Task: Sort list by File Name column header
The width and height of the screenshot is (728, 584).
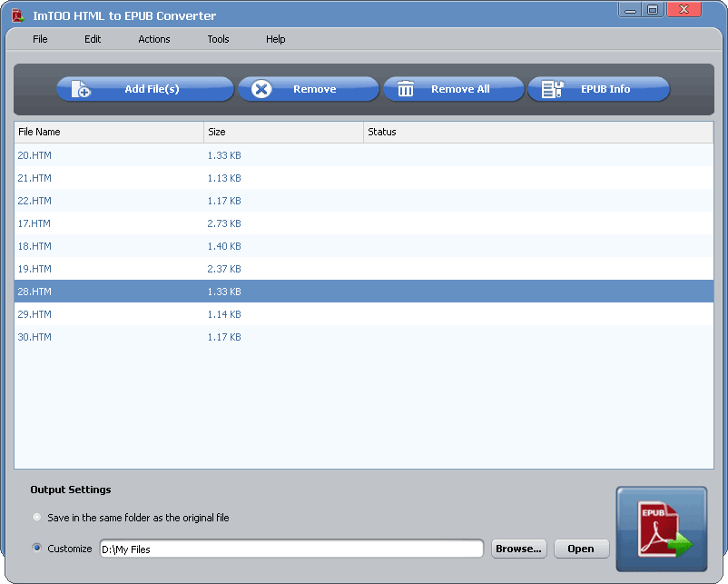Action: [109, 133]
